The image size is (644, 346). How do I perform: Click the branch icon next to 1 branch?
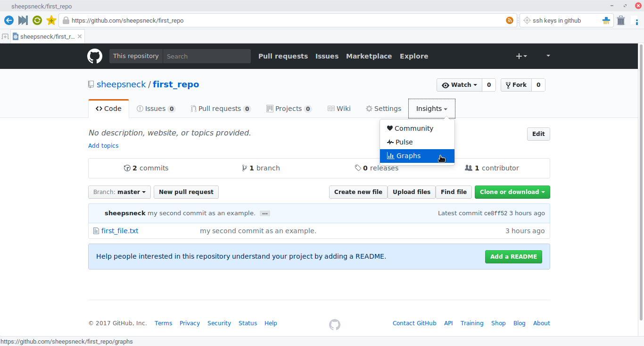click(x=245, y=168)
